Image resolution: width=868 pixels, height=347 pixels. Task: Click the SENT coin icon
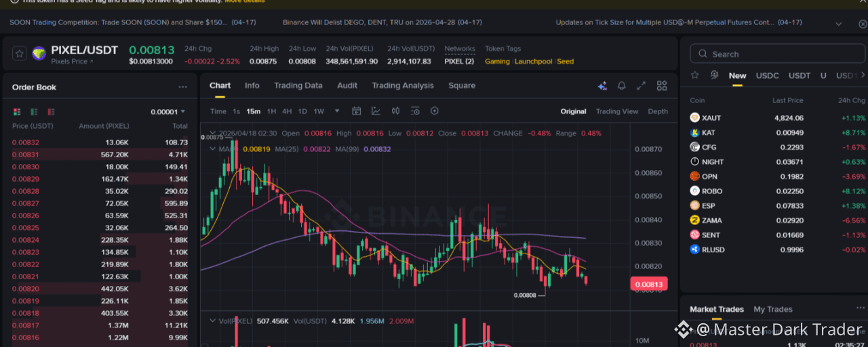[694, 235]
